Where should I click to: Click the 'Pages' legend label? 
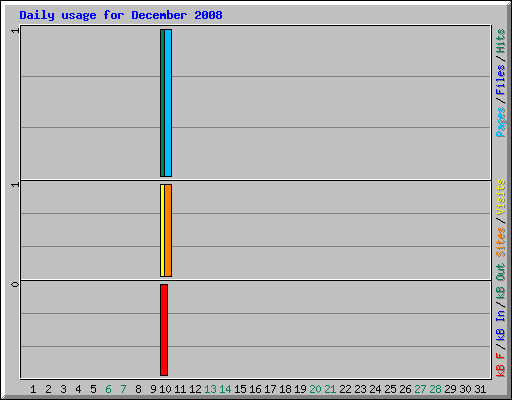click(501, 122)
